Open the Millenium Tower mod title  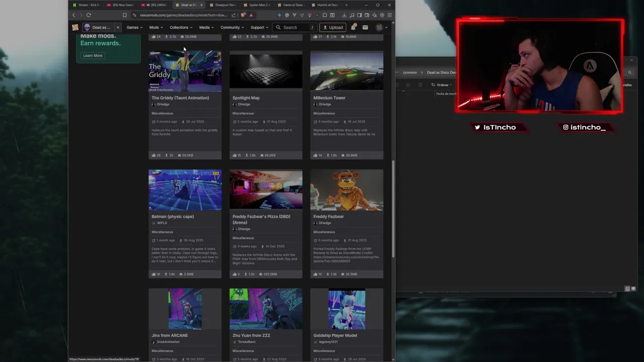330,98
